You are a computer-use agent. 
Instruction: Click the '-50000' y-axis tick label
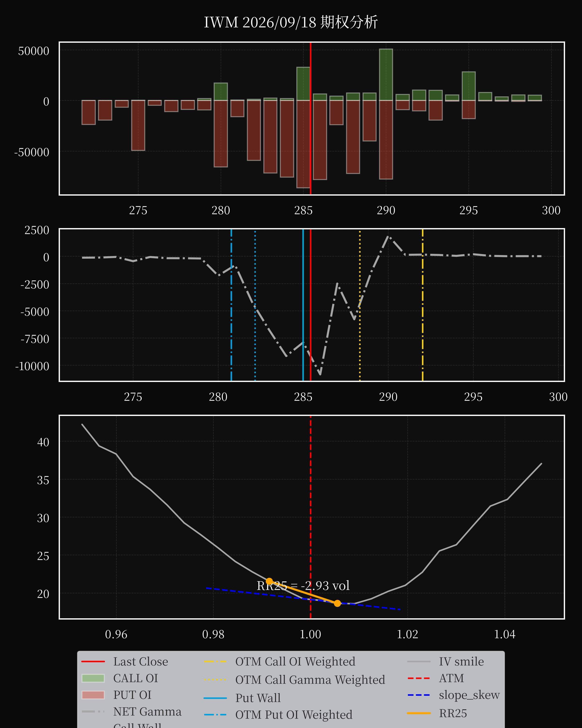[31, 152]
